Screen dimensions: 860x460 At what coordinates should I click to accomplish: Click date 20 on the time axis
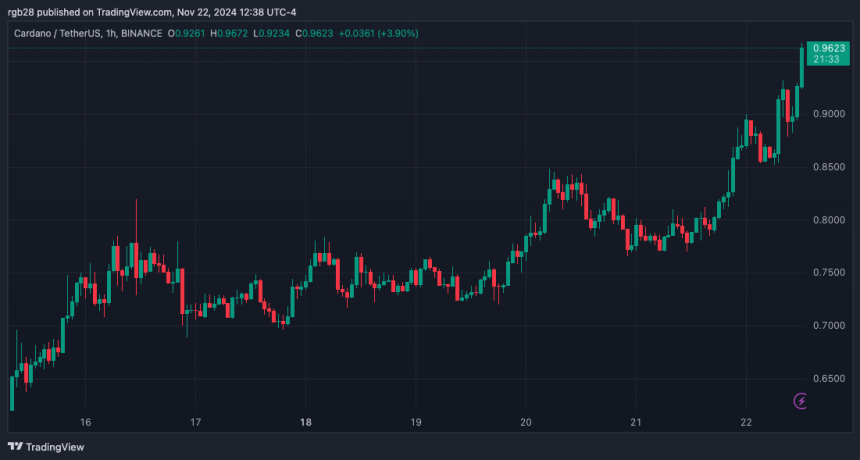(527, 422)
